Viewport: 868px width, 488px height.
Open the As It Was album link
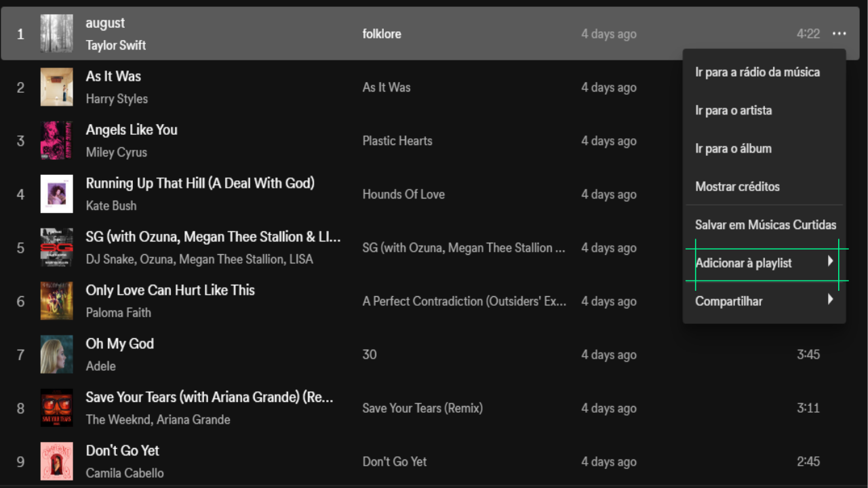(x=387, y=87)
